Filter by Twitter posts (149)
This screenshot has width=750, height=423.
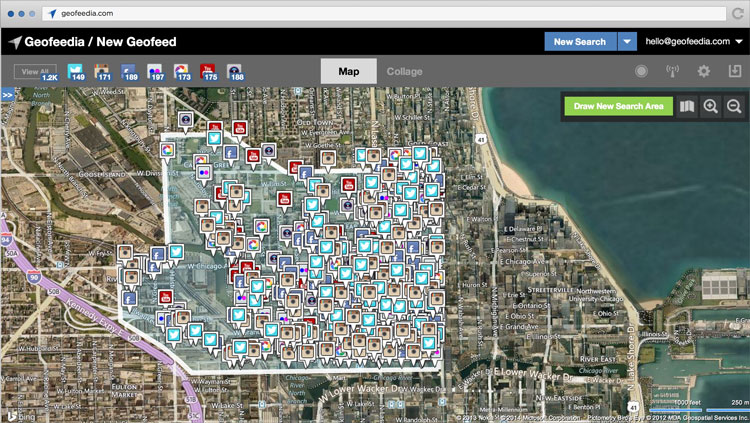76,72
